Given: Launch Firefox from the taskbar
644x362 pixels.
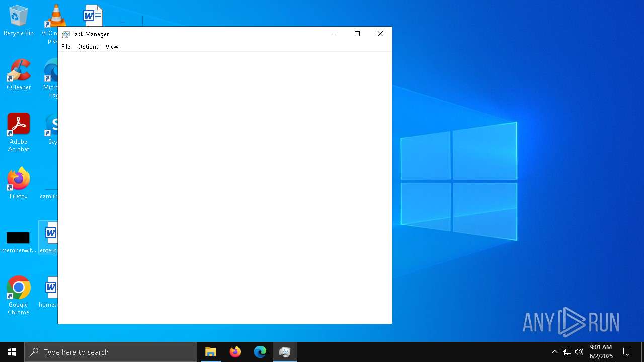Looking at the screenshot, I should tap(235, 352).
